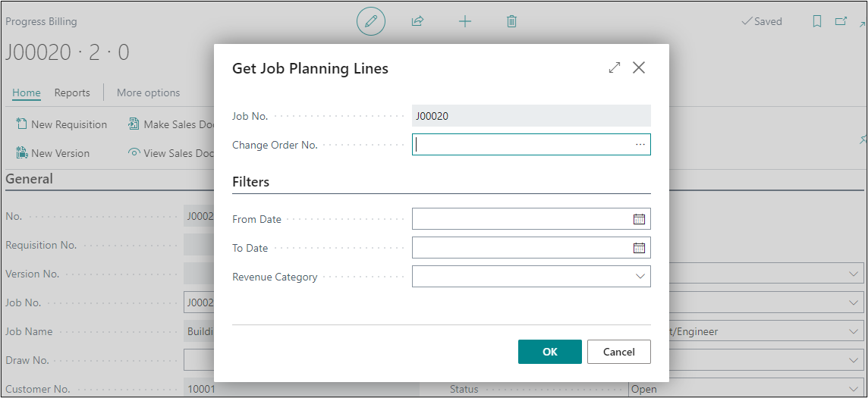Open the To Date calendar picker
Viewport: 868px width, 398px height.
click(x=639, y=248)
